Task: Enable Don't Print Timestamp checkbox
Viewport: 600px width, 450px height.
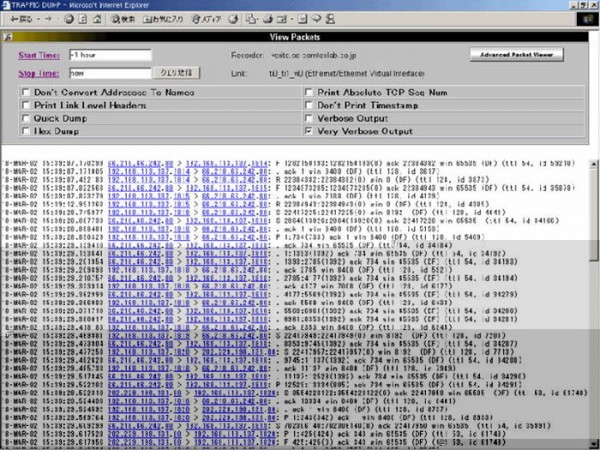Action: [x=308, y=105]
